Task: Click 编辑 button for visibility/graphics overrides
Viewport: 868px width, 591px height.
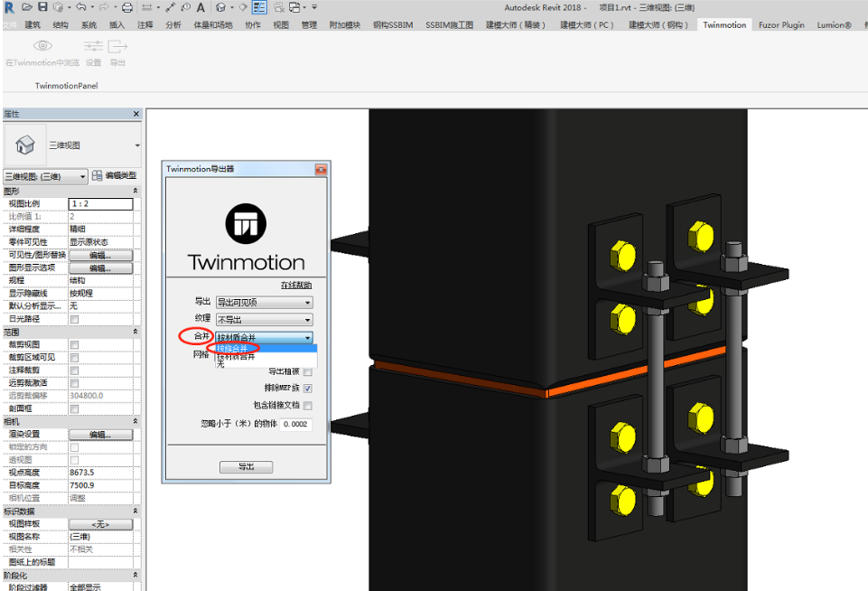Action: [100, 256]
